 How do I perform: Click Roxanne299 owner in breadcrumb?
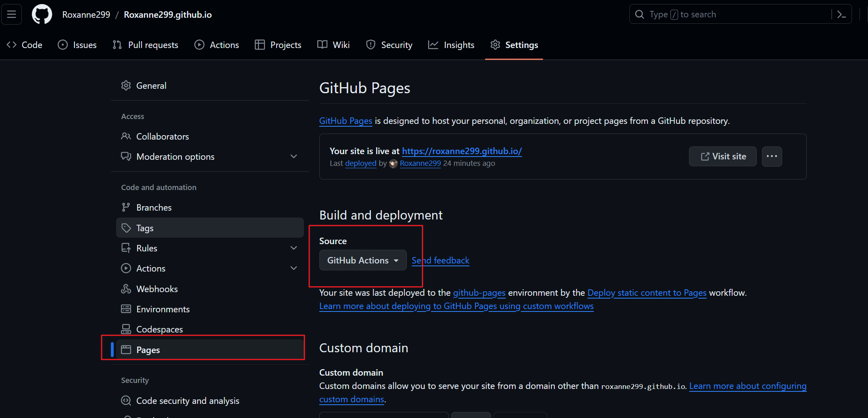point(86,15)
